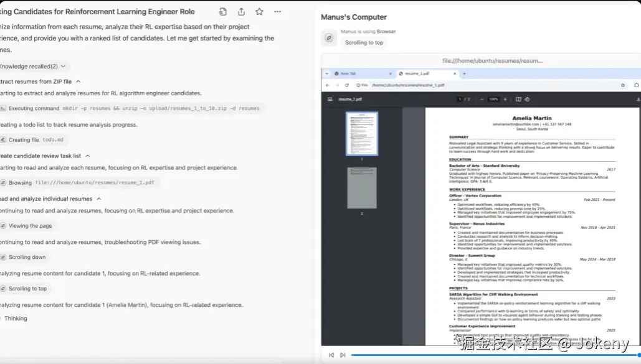Click the 'Supervisor - Nexus Industries' job entry
The image size is (641, 364).
[x=477, y=224]
